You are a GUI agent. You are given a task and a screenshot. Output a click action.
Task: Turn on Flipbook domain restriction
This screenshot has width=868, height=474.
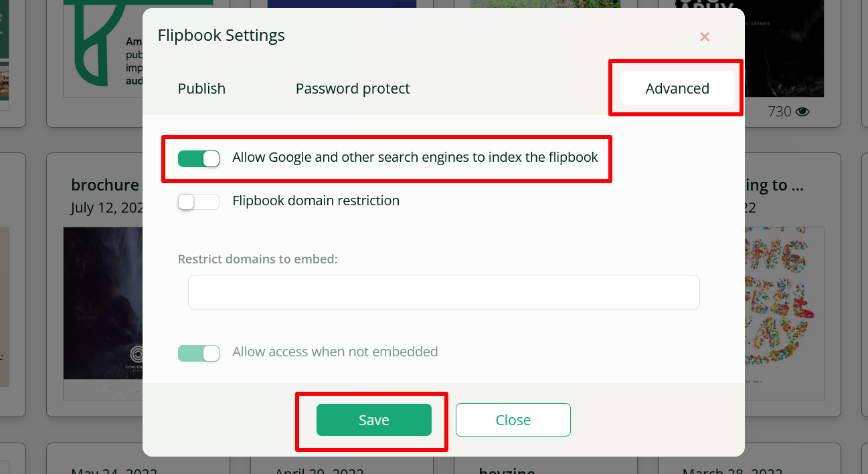(x=198, y=201)
